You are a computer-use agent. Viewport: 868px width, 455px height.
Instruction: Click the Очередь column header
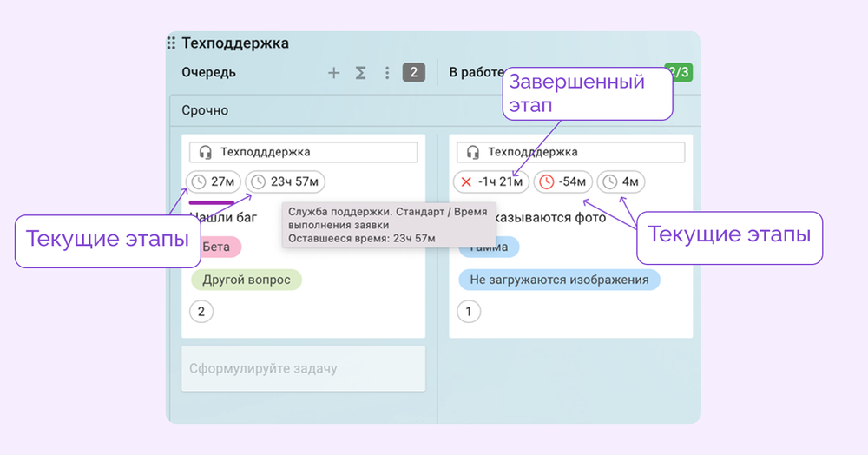208,73
